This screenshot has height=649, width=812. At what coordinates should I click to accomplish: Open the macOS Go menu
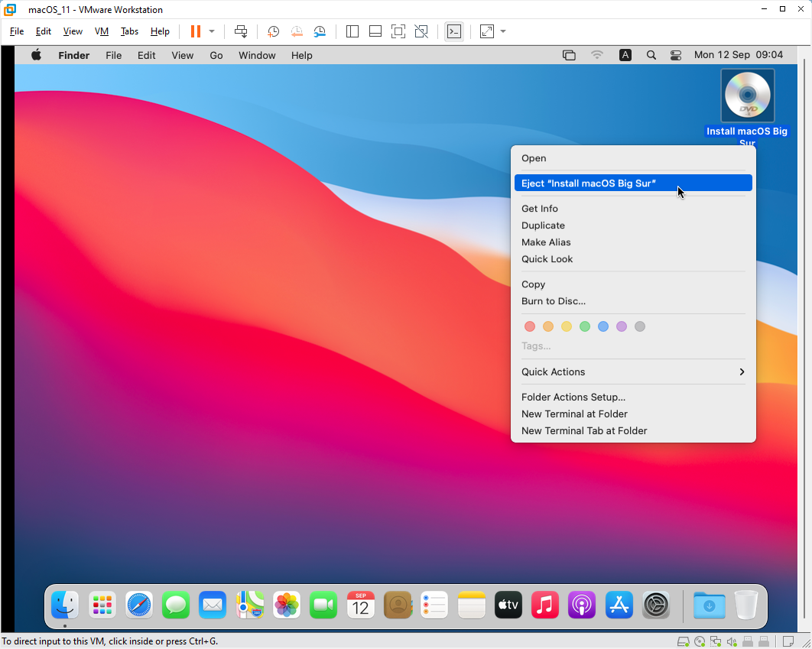click(216, 55)
